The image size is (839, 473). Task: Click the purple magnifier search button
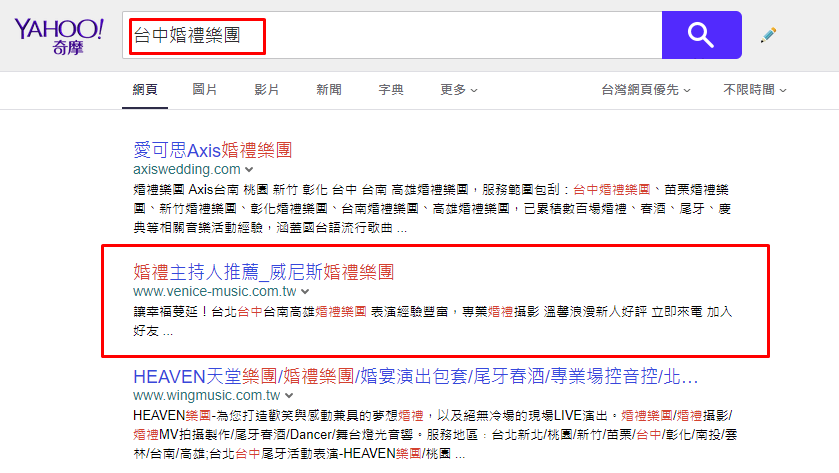701,35
